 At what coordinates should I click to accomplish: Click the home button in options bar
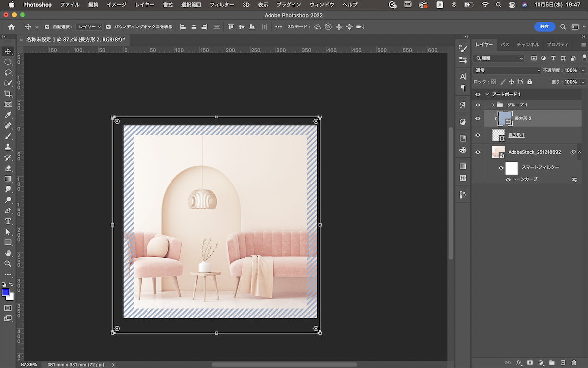point(11,27)
